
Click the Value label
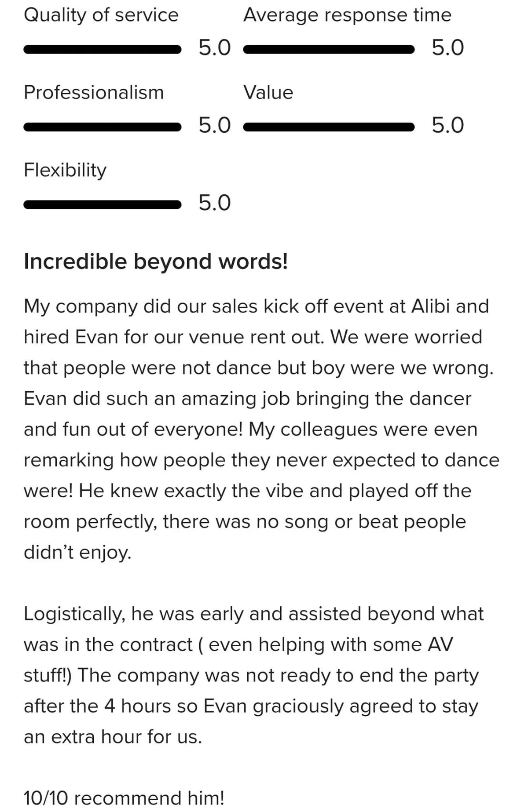(268, 93)
